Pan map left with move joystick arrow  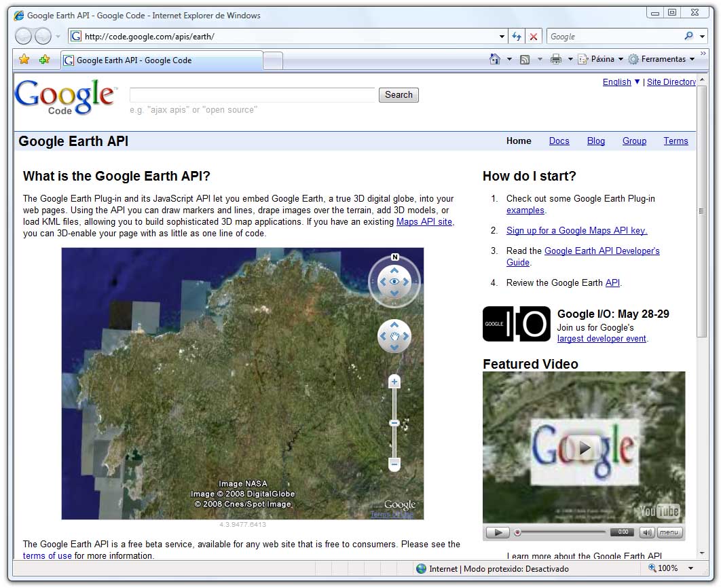(383, 336)
